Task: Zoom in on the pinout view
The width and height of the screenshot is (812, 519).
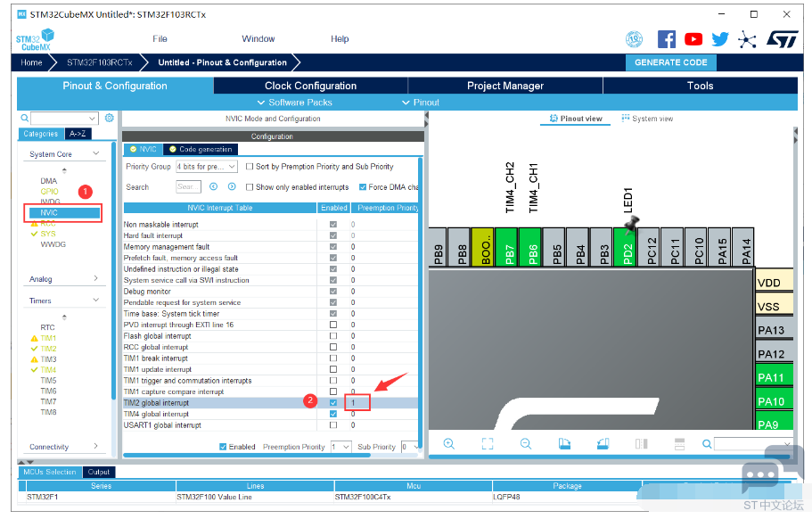Action: 448,444
